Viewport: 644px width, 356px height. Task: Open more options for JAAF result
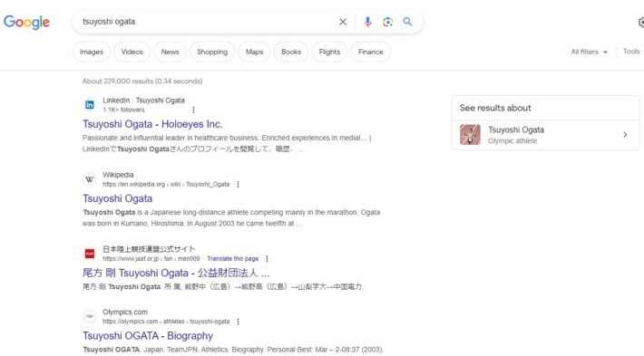tap(267, 258)
